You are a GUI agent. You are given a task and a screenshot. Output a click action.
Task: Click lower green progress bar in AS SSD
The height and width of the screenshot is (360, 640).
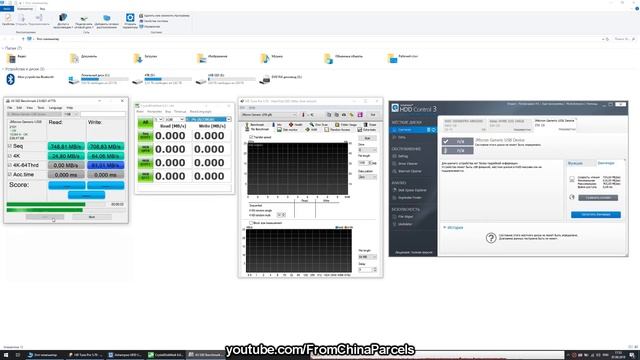tap(44, 210)
